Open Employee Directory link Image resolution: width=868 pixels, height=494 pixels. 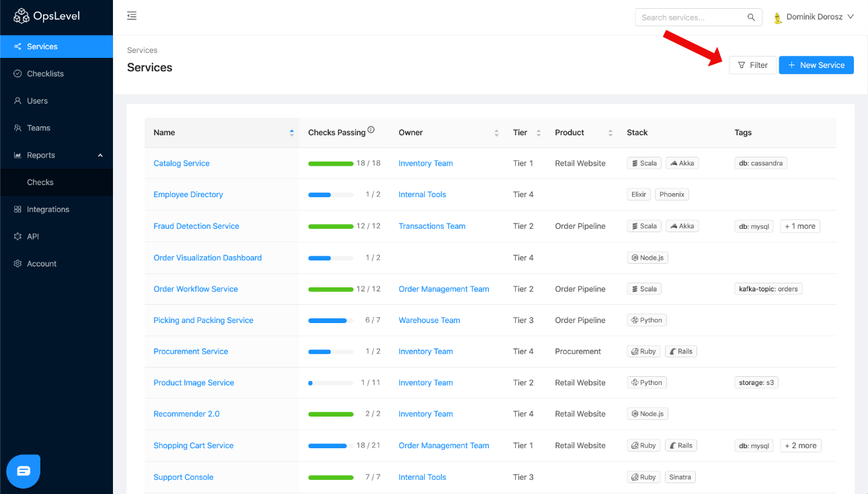pos(188,195)
